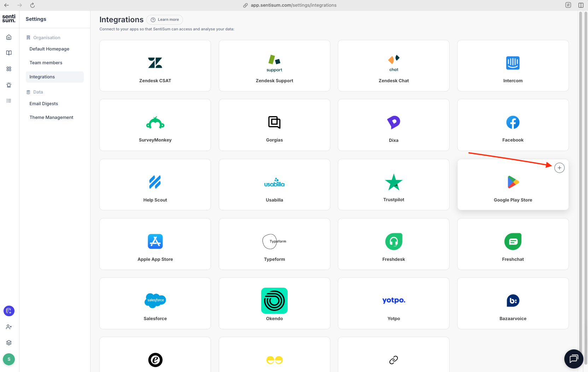The width and height of the screenshot is (588, 372).
Task: Select Team members in the settings menu
Action: point(46,62)
